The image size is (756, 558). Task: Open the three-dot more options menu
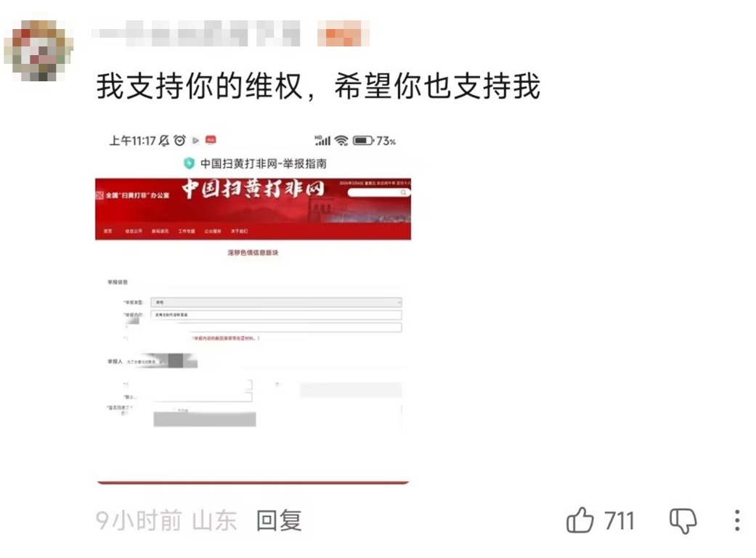click(737, 520)
